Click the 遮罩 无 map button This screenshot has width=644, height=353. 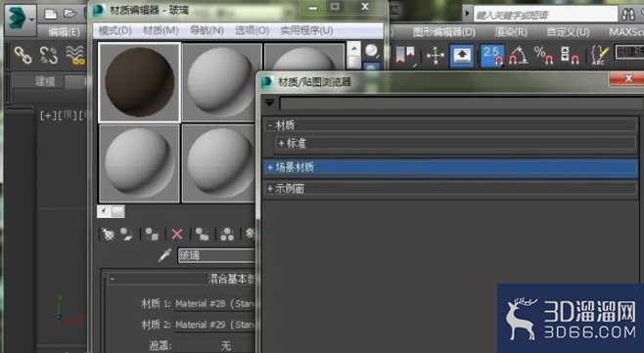(214, 345)
